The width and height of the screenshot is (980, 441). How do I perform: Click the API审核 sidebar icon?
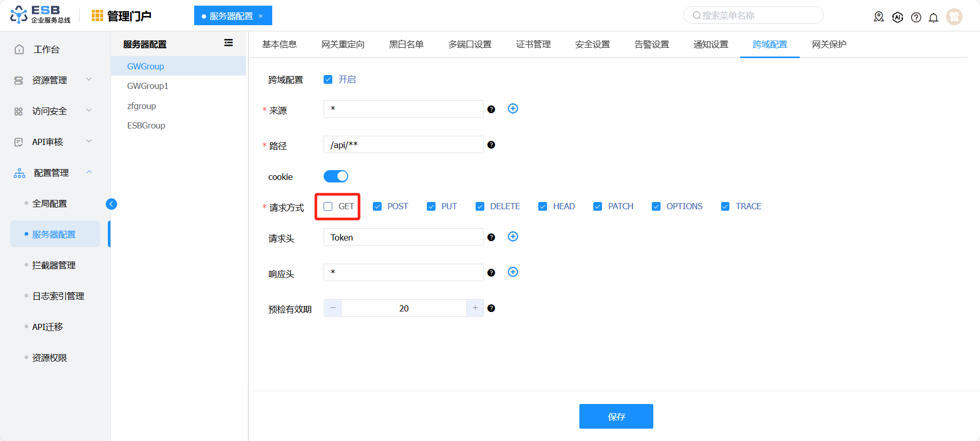(18, 142)
